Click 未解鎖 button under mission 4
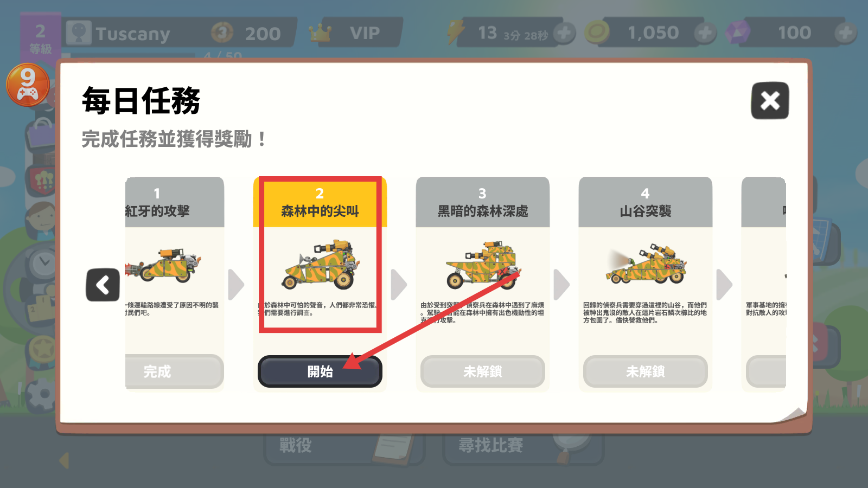 (x=645, y=371)
